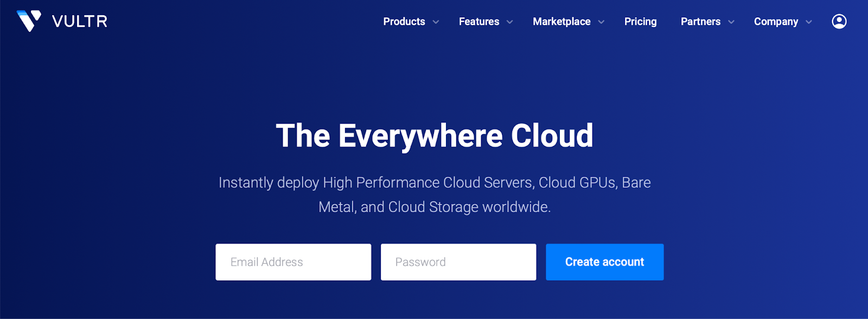Screen dimensions: 868x319
Task: Expand the chevron next to Products
Action: (436, 22)
